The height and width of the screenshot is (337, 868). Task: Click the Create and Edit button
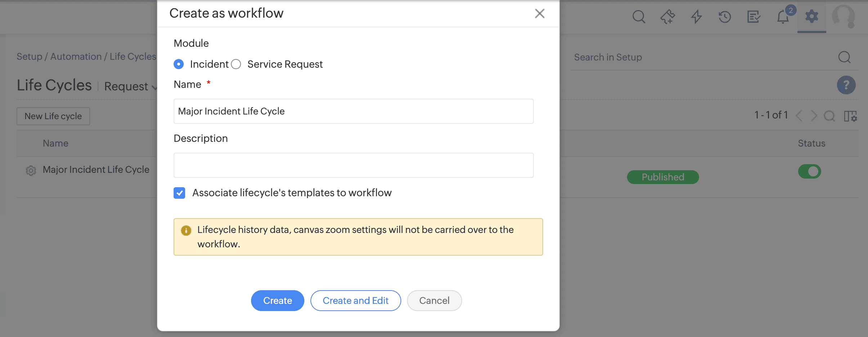coord(355,300)
